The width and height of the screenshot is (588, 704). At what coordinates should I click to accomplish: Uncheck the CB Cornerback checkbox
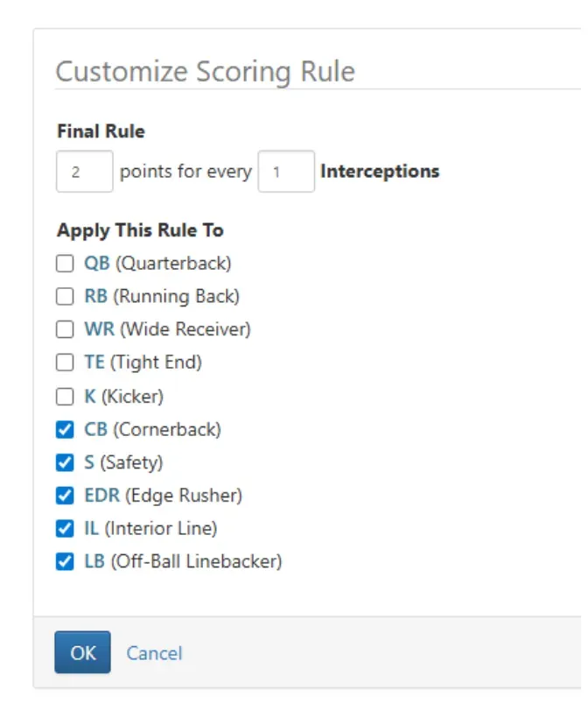(x=65, y=430)
